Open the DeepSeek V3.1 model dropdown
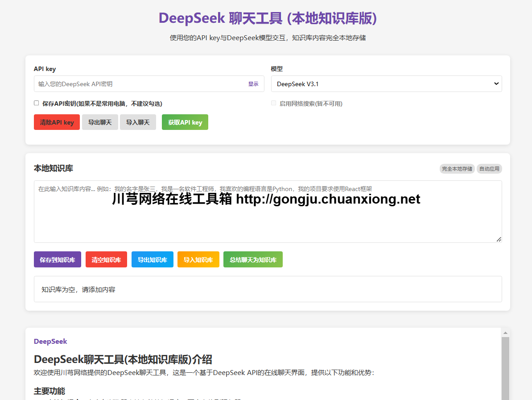Viewport: 532px width, 400px height. point(387,84)
